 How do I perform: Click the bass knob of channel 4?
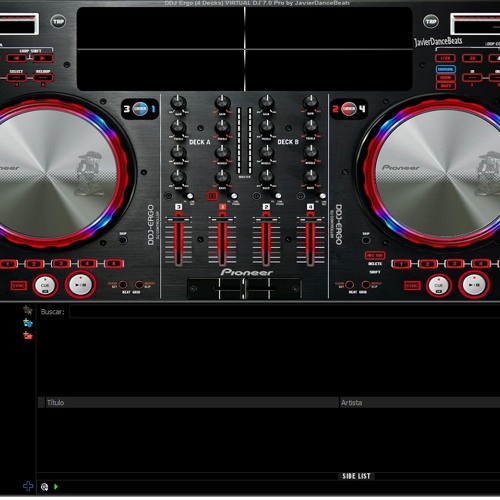[310, 177]
